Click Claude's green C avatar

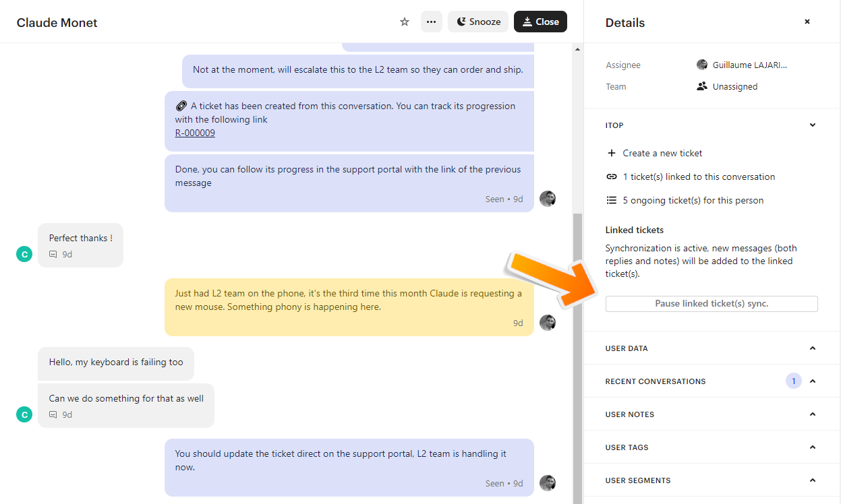pyautogui.click(x=24, y=254)
